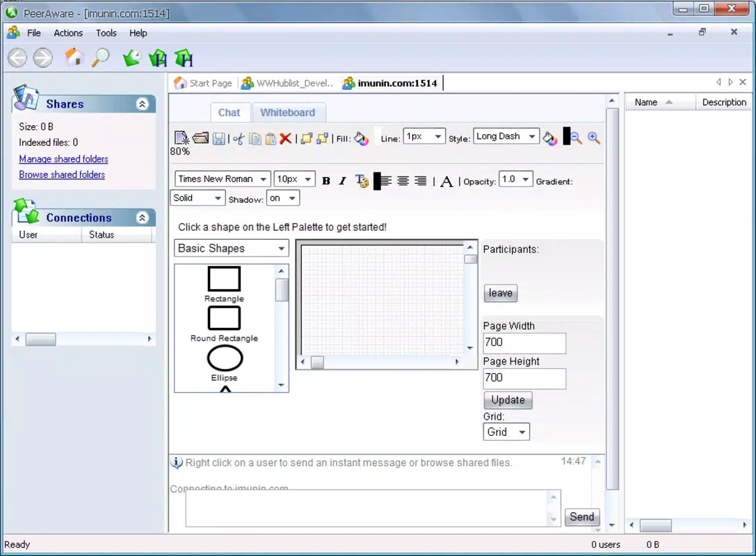Open the Line width dropdown
Image resolution: width=756 pixels, height=556 pixels.
pyautogui.click(x=424, y=136)
